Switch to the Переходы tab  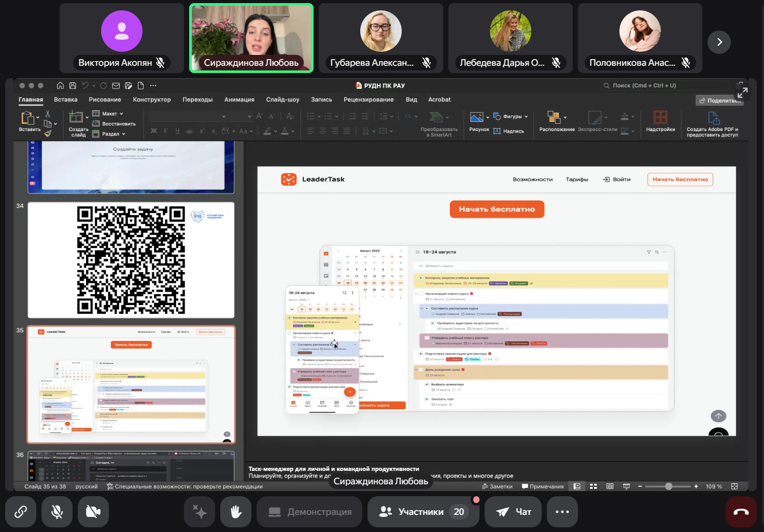197,99
